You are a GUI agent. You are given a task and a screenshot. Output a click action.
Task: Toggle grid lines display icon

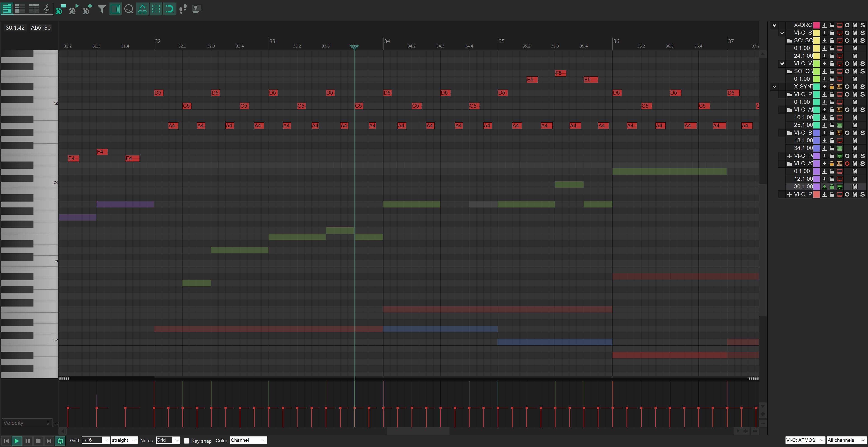(156, 9)
